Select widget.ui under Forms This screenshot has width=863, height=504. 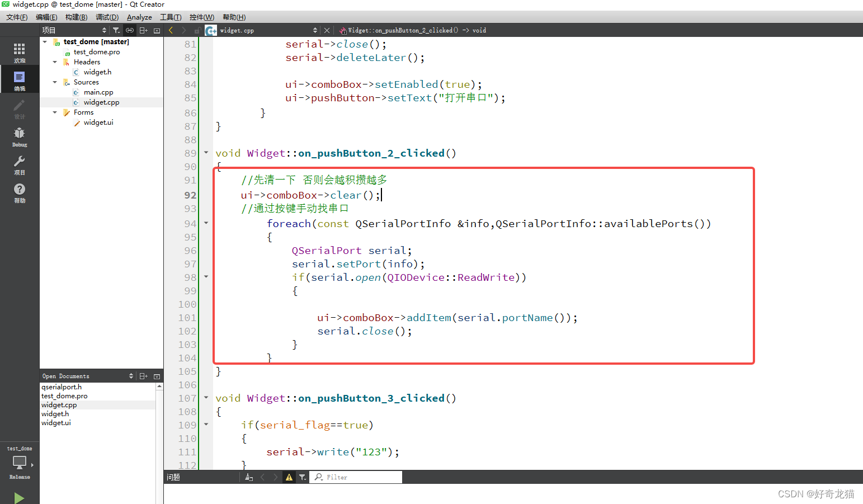[x=98, y=123]
